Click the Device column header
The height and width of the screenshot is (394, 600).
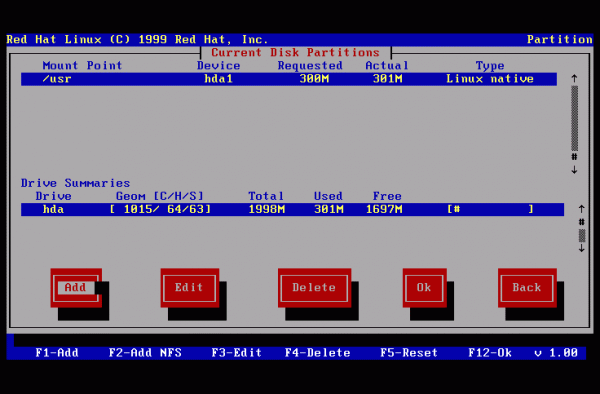click(x=218, y=66)
